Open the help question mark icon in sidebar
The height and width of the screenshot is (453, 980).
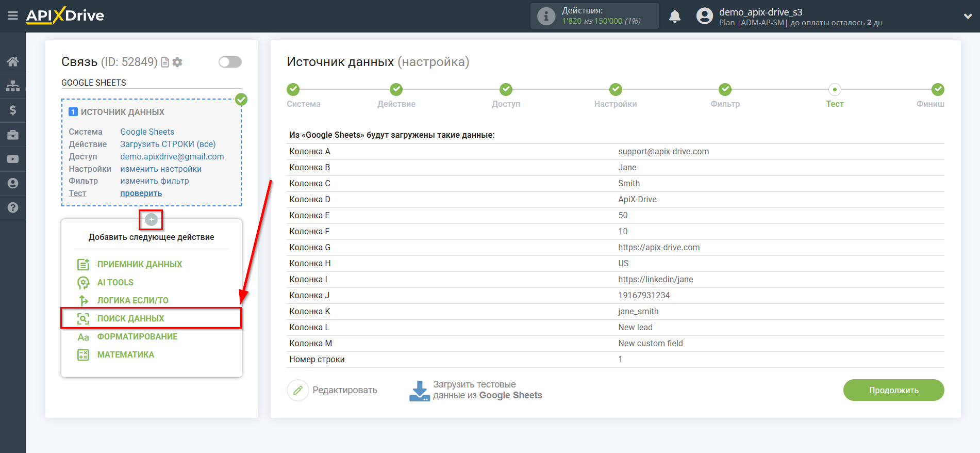coord(13,207)
